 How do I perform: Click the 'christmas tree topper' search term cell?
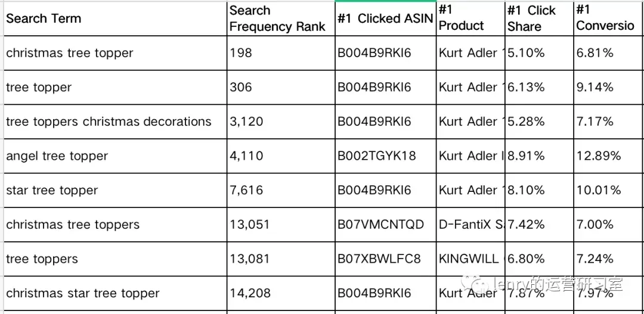tap(115, 53)
